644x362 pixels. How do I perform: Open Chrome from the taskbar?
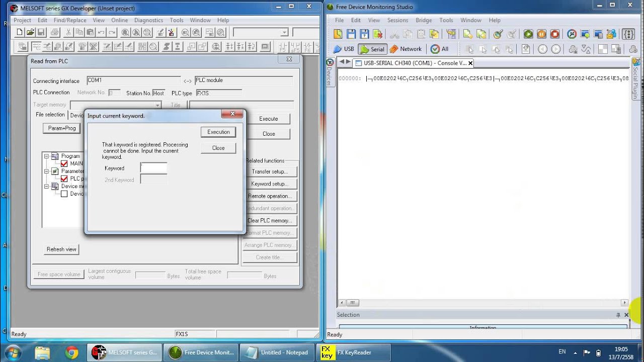coord(71,352)
